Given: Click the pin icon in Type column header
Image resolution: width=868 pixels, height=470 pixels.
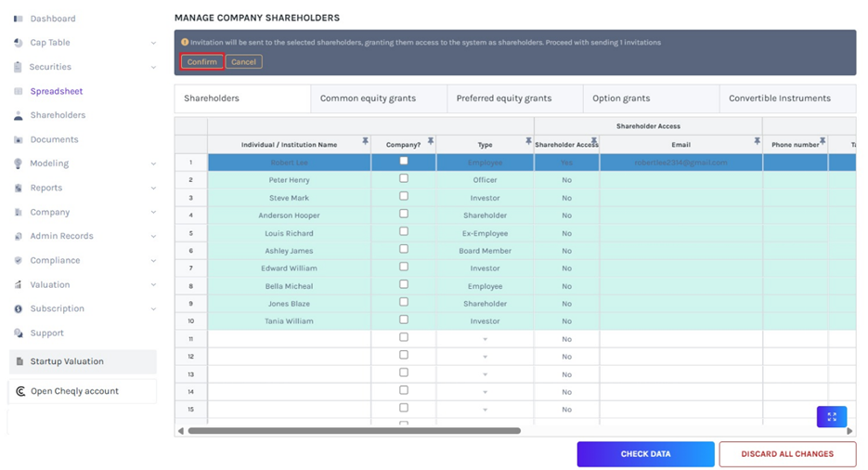Looking at the screenshot, I should [527, 141].
